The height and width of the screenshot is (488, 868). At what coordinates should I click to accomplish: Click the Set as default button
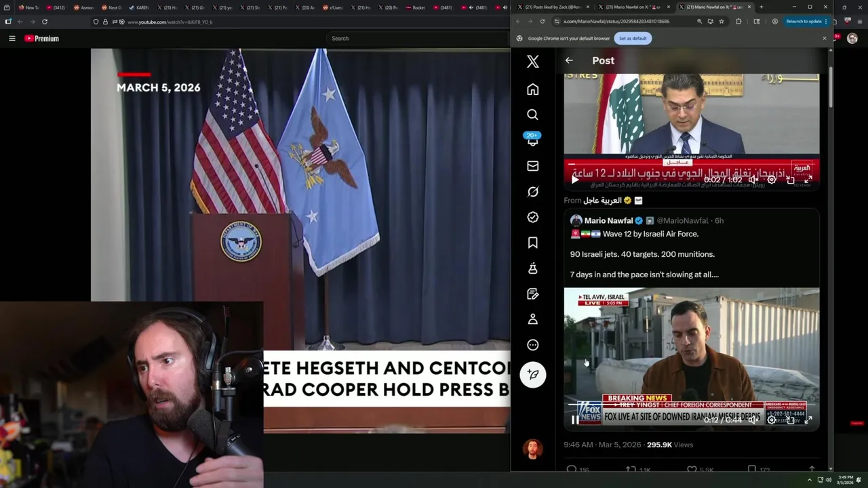pyautogui.click(x=633, y=38)
